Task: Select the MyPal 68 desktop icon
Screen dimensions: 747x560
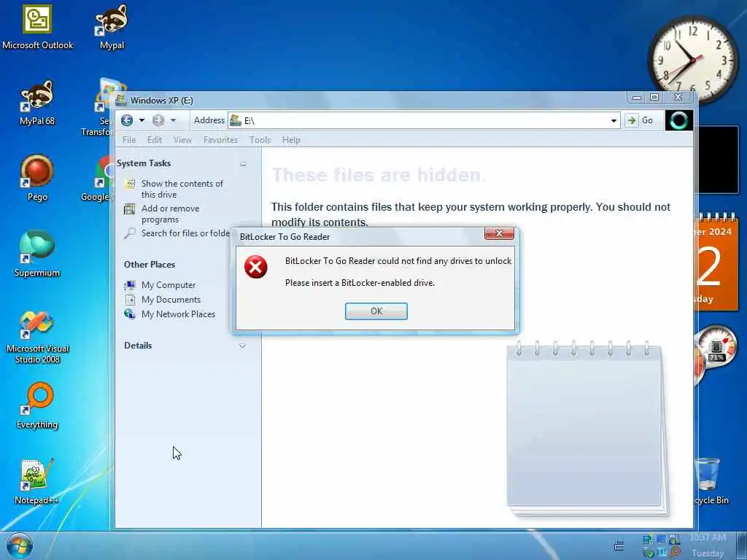Action: (37, 103)
